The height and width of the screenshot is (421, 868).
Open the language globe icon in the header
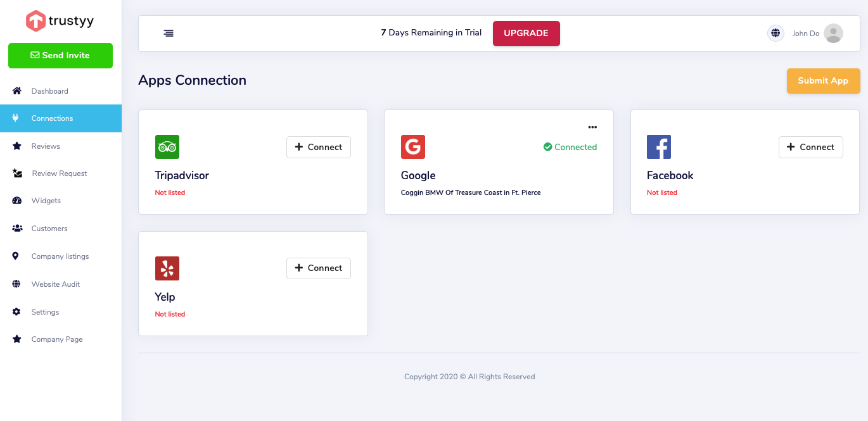775,34
